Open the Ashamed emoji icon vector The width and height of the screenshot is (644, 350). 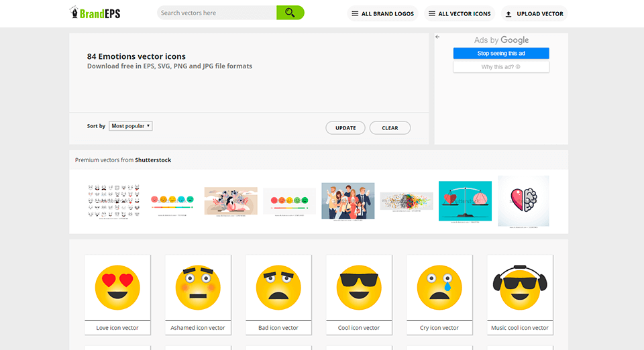[x=198, y=288]
